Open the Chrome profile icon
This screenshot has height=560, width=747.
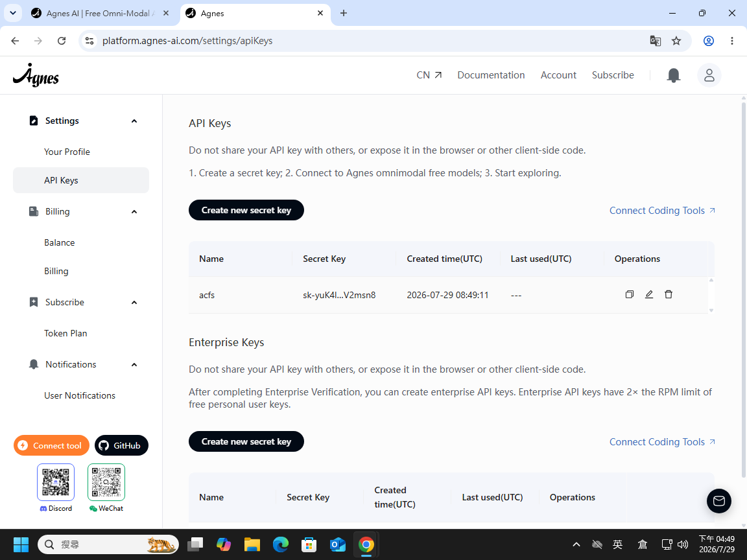point(708,41)
